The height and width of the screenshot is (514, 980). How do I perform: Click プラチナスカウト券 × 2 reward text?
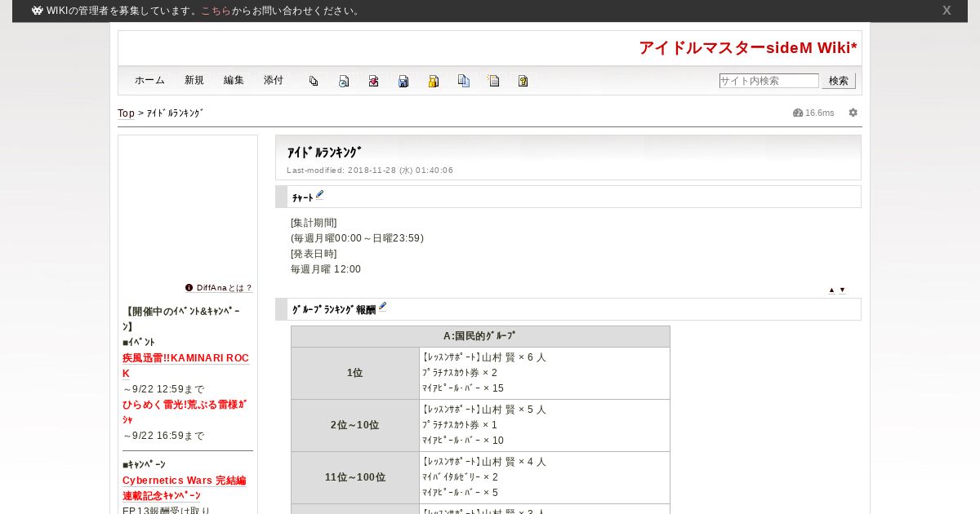[460, 373]
